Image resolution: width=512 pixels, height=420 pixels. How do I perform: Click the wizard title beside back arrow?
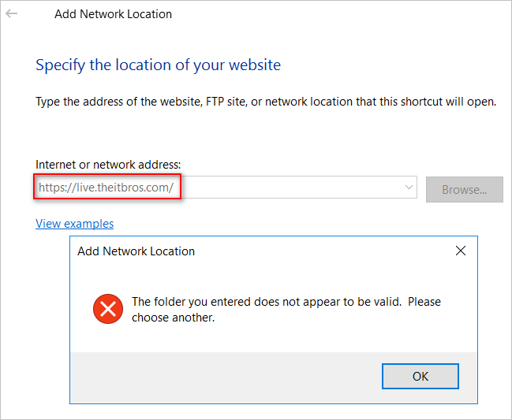[x=113, y=14]
